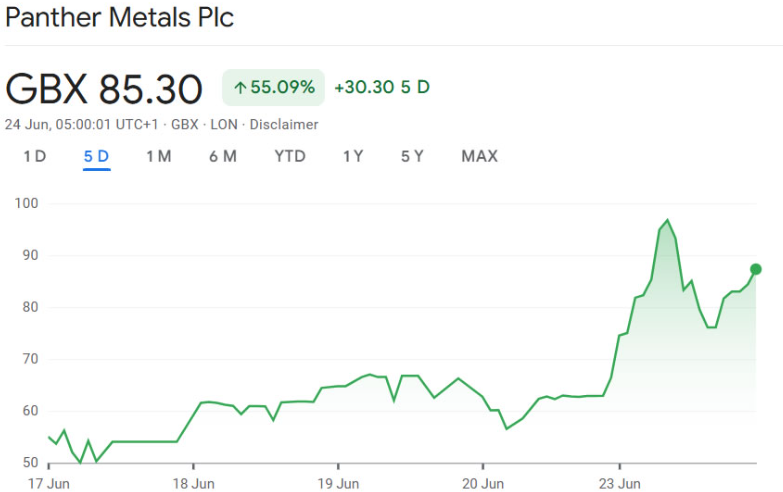Image resolution: width=783 pixels, height=492 pixels.
Task: Click the 20 Jun date axis label
Action: [482, 483]
